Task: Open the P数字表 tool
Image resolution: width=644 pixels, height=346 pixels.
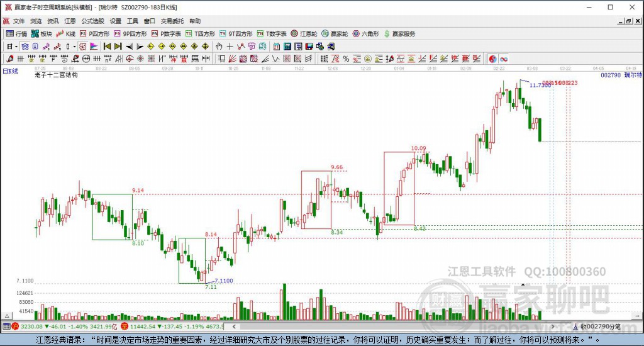Action: [166, 34]
